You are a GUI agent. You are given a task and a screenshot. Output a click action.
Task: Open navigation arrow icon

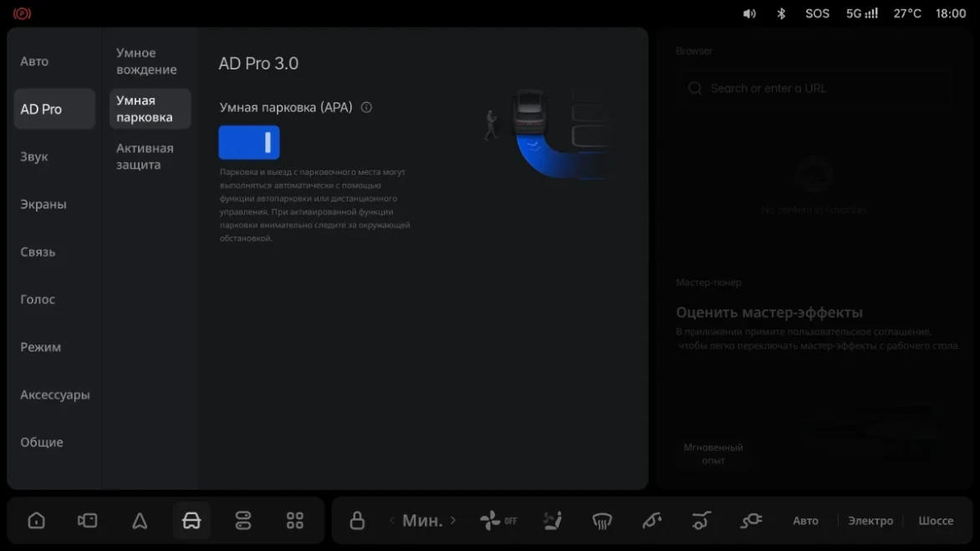(140, 520)
